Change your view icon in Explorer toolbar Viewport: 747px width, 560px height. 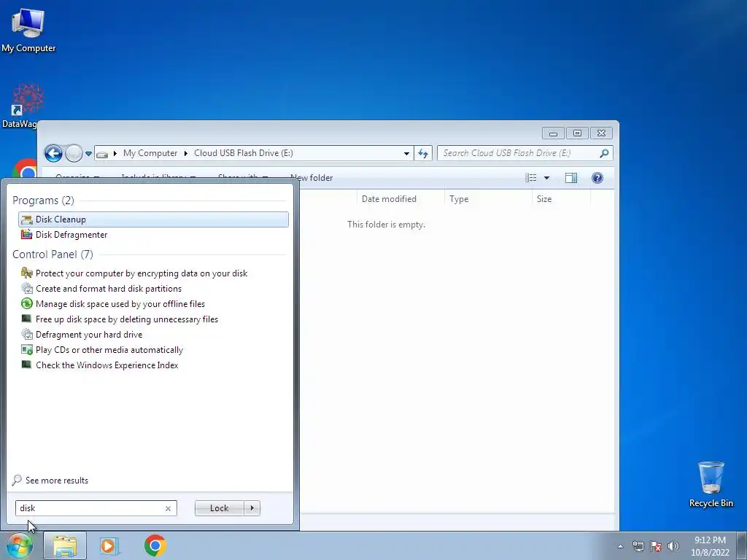pos(531,178)
